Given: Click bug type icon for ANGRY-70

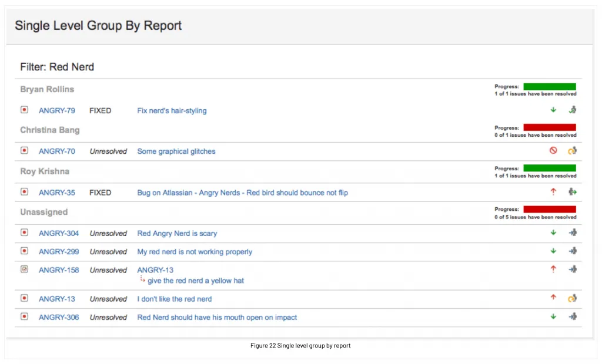Looking at the screenshot, I should [x=24, y=150].
